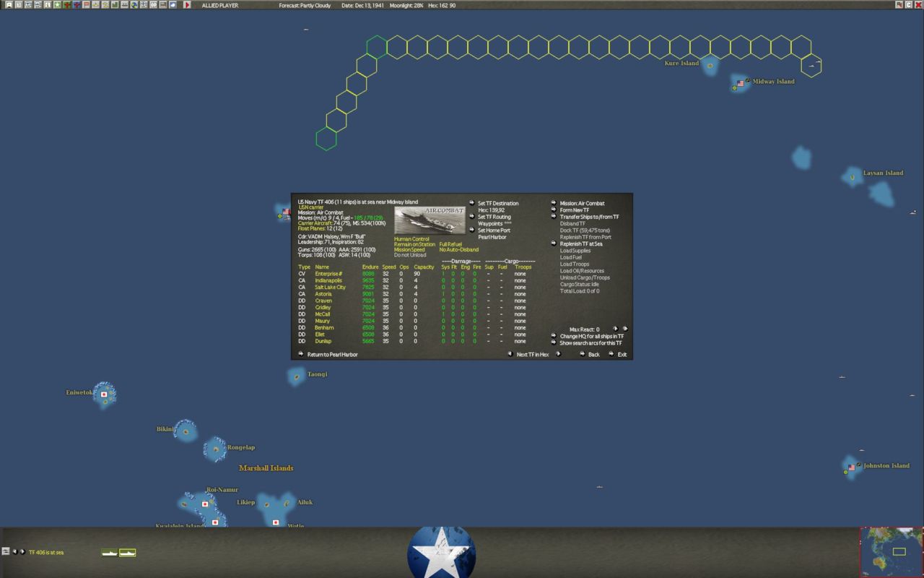Image resolution: width=924 pixels, height=578 pixels.
Task: Toggle Full Refuel setting
Action: 450,244
